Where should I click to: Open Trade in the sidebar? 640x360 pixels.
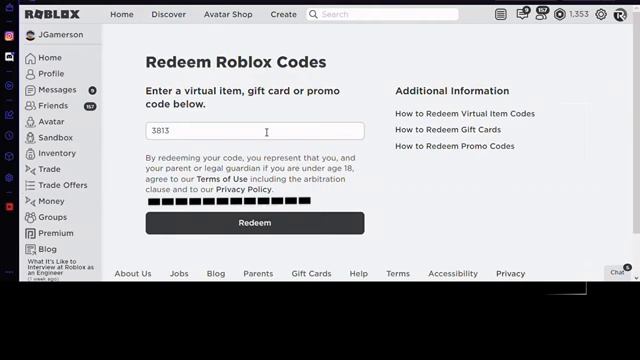[x=43, y=169]
